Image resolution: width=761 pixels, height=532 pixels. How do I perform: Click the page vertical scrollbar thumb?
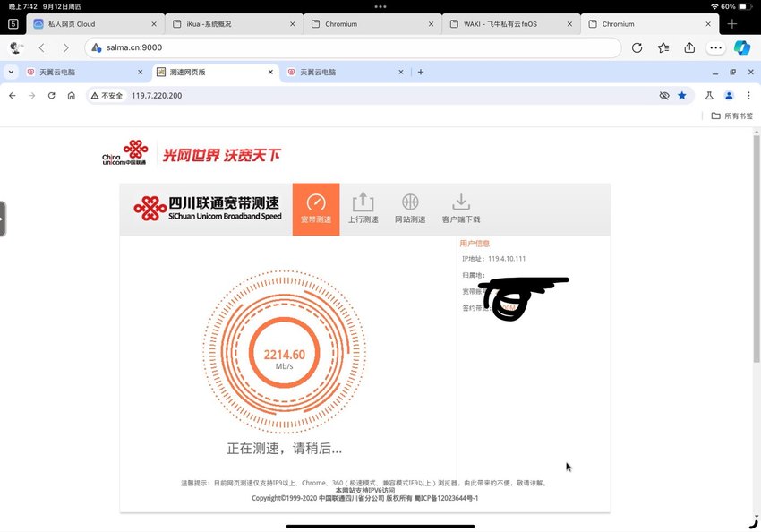click(x=757, y=248)
